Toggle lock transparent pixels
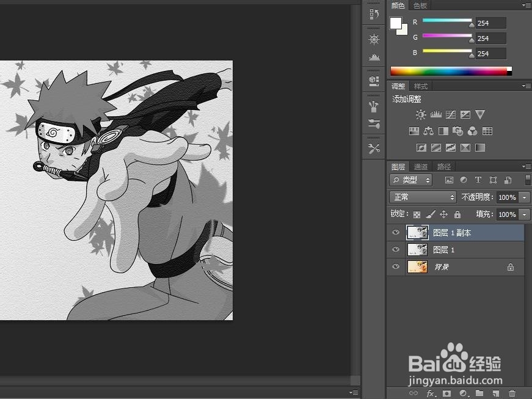 point(417,214)
